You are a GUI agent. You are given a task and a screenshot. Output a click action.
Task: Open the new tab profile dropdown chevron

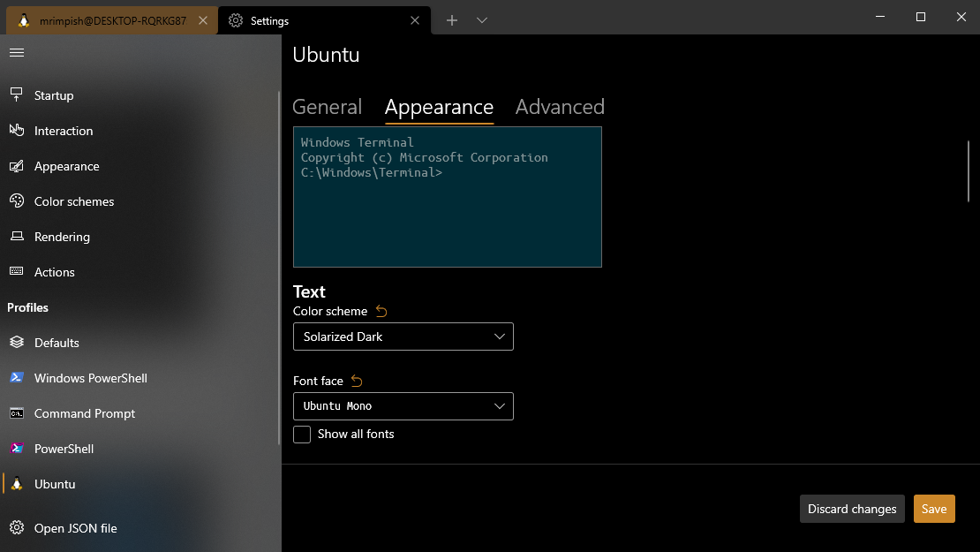point(482,20)
